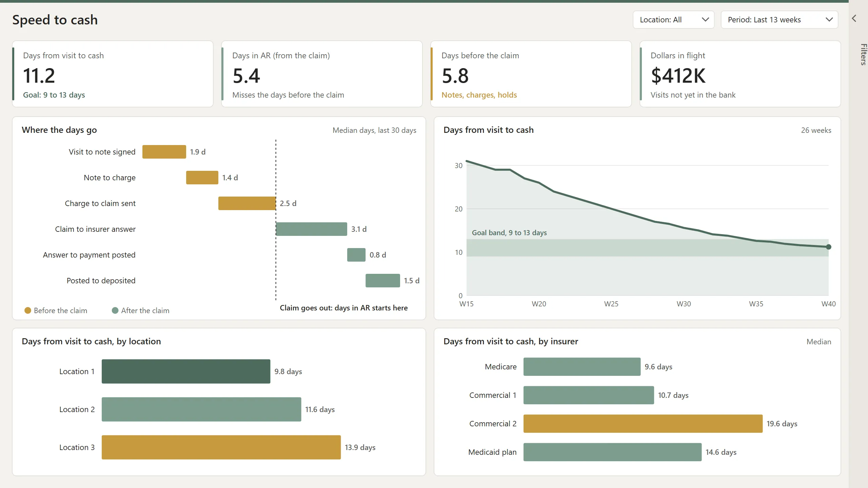Click the Before the claim legend dot
Image resolution: width=868 pixels, height=488 pixels.
28,310
